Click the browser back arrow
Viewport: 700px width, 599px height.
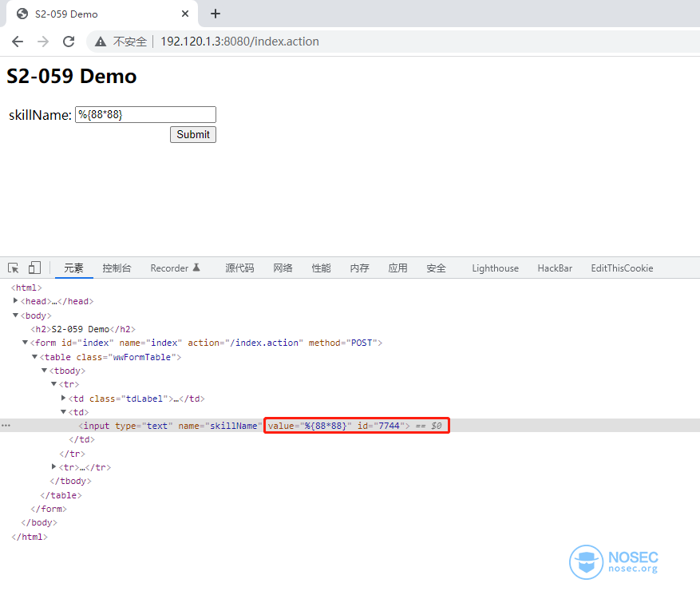click(18, 42)
